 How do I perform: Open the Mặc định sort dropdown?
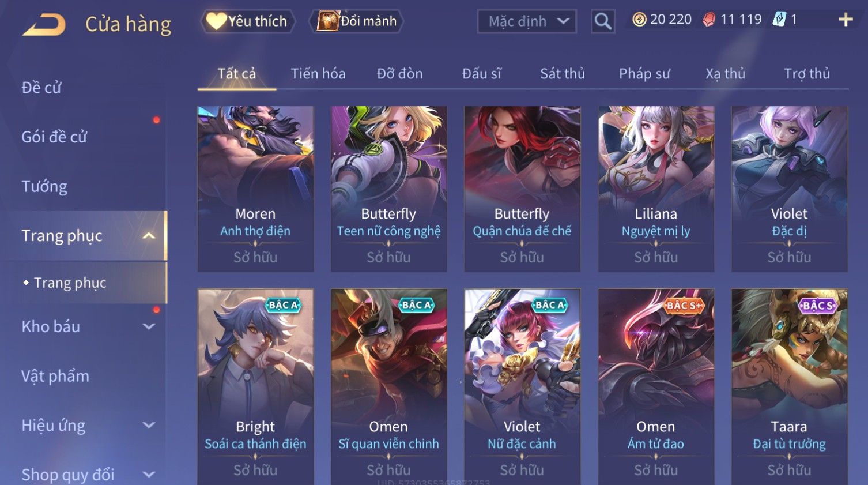click(x=527, y=21)
